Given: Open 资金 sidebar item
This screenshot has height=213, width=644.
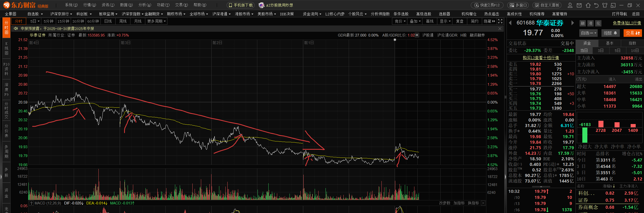Looking at the screenshot, I should pyautogui.click(x=6, y=193).
